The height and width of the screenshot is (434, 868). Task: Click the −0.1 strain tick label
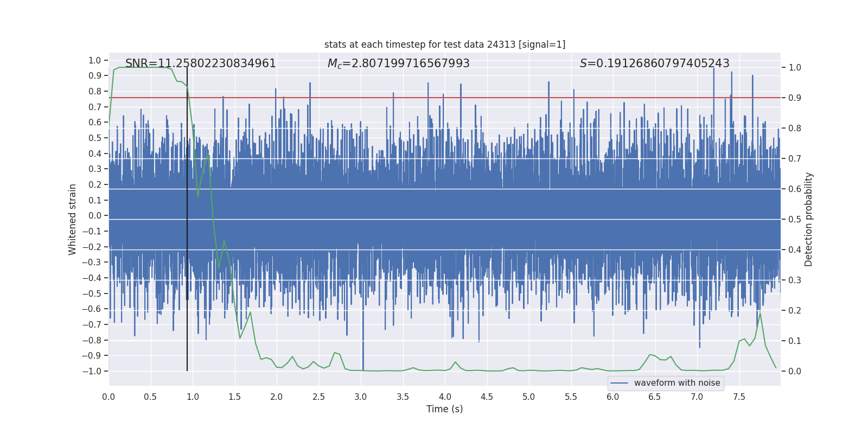coord(92,231)
